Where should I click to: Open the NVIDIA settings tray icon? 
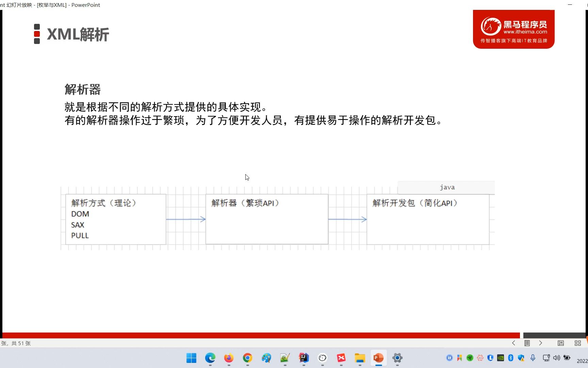[500, 358]
